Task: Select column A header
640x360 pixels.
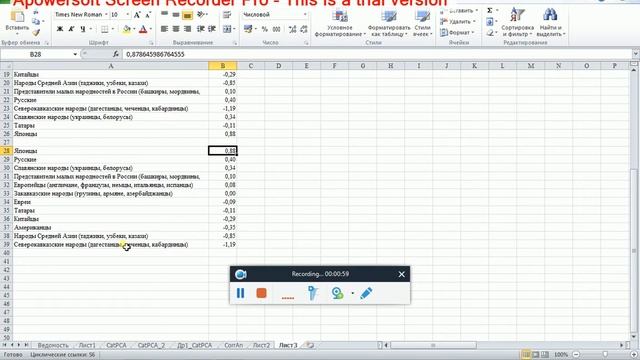Action: click(110, 66)
